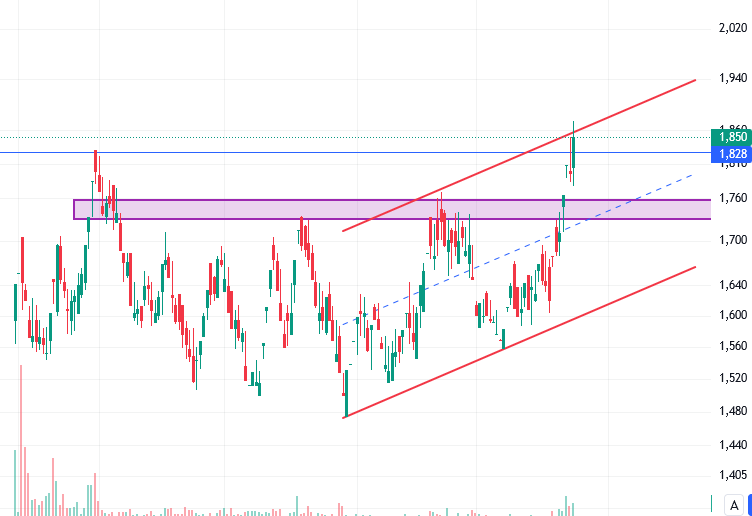Click the green 1,850 current price label
Image resolution: width=752 pixels, height=516 pixels.
(731, 137)
